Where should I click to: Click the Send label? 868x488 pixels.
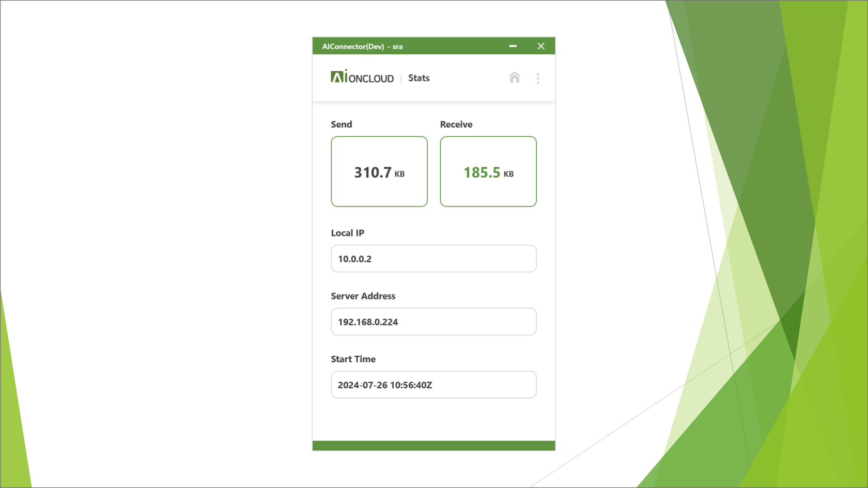tap(341, 124)
